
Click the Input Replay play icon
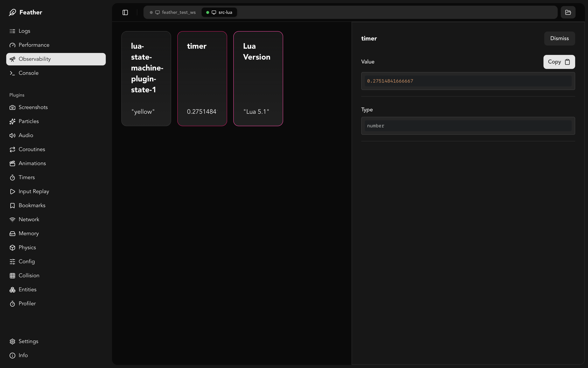pyautogui.click(x=12, y=192)
